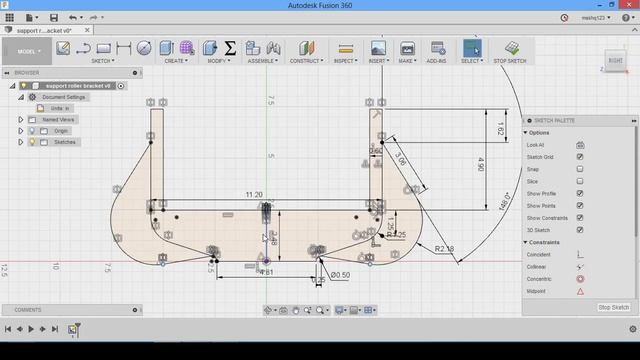Open the ASSEMBLE menu
The image size is (640, 360).
pos(263,61)
